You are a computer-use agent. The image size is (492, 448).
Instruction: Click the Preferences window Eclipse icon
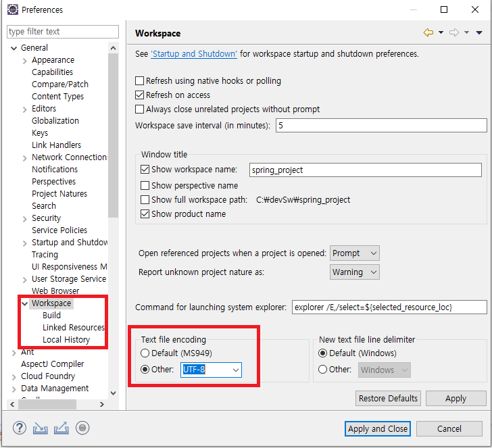pyautogui.click(x=13, y=9)
